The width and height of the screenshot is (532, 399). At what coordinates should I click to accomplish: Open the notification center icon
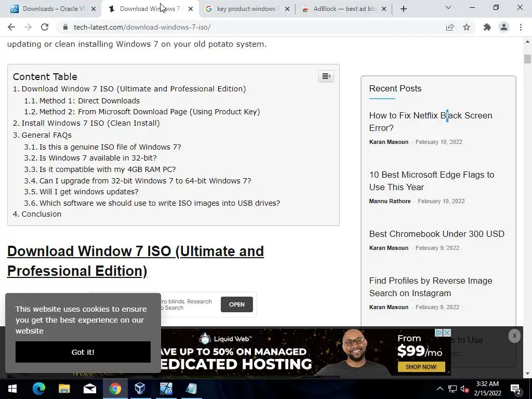pyautogui.click(x=516, y=389)
